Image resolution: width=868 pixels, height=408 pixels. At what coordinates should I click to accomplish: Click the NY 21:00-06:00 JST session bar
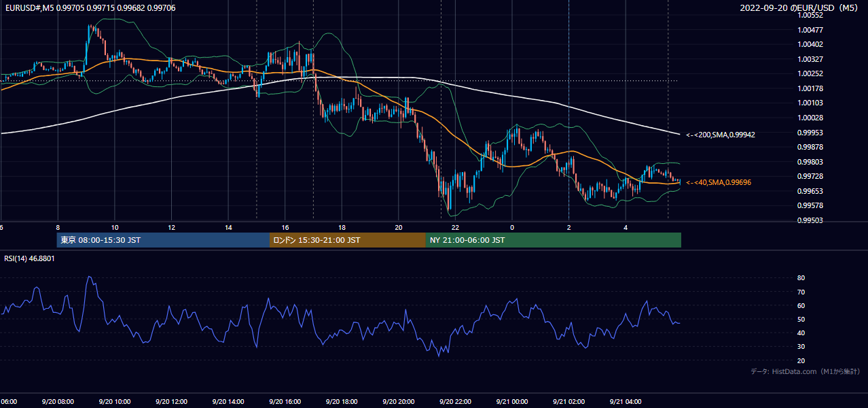point(554,240)
